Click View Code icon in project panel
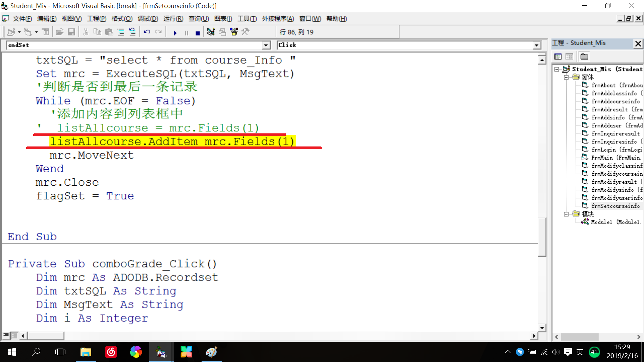The width and height of the screenshot is (644, 362). (x=558, y=56)
